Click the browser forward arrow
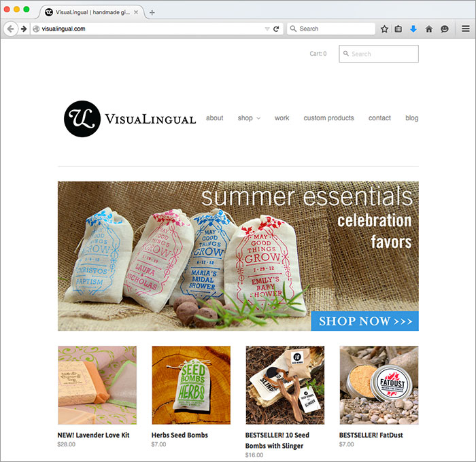Screen dimensions: 476x462 click(24, 29)
